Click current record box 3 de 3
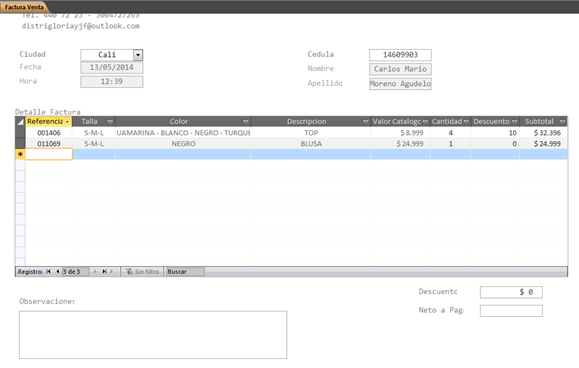The height and width of the screenshot is (368, 579). click(75, 272)
